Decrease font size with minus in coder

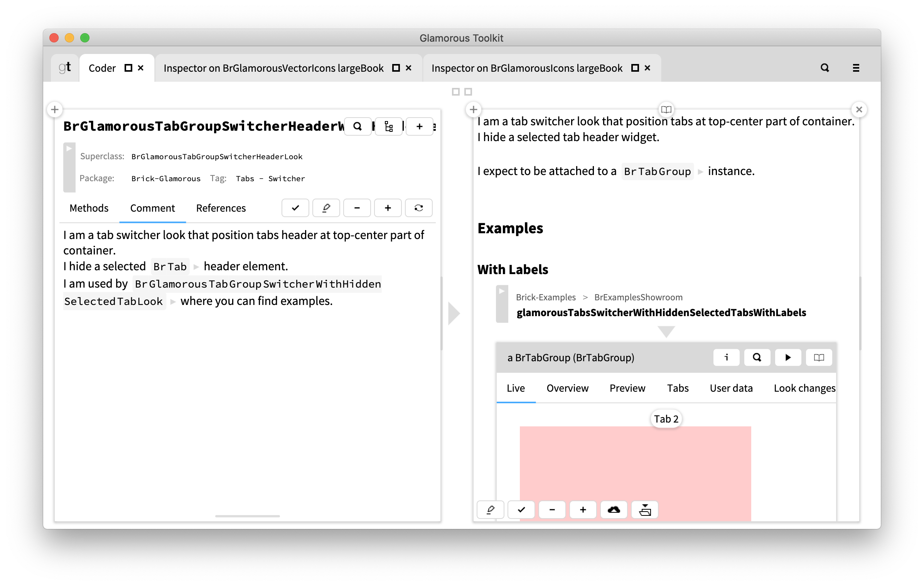tap(357, 208)
